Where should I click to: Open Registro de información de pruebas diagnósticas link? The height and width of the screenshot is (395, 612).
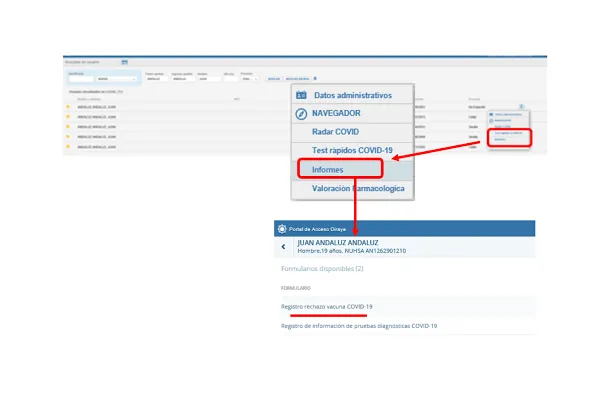359,326
